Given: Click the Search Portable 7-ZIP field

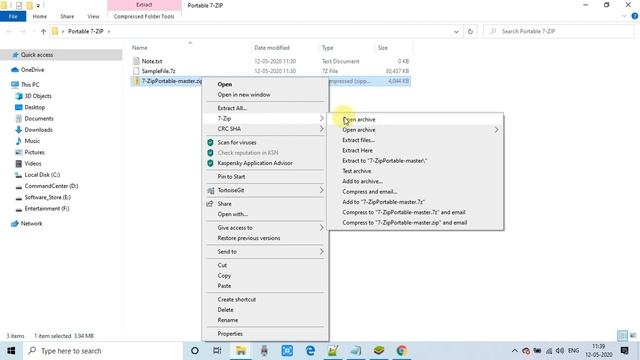Looking at the screenshot, I should [x=559, y=31].
